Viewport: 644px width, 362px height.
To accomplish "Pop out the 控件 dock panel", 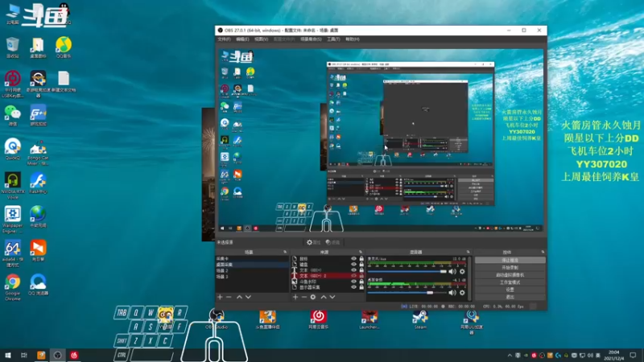I will click(543, 252).
